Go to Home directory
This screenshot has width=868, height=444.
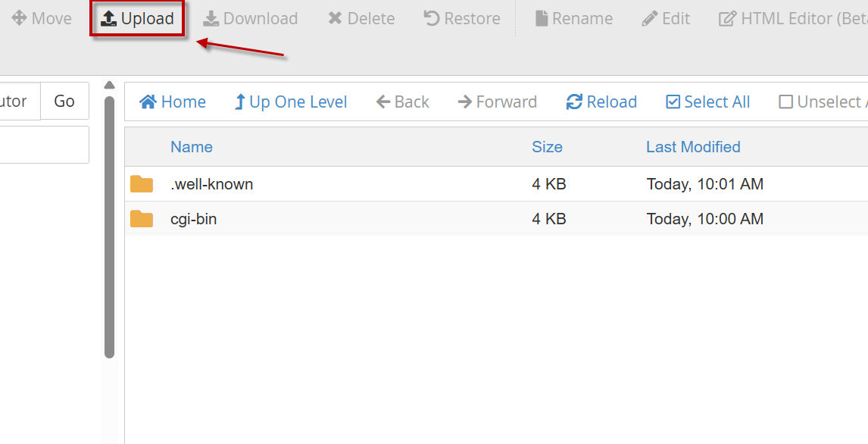[173, 102]
